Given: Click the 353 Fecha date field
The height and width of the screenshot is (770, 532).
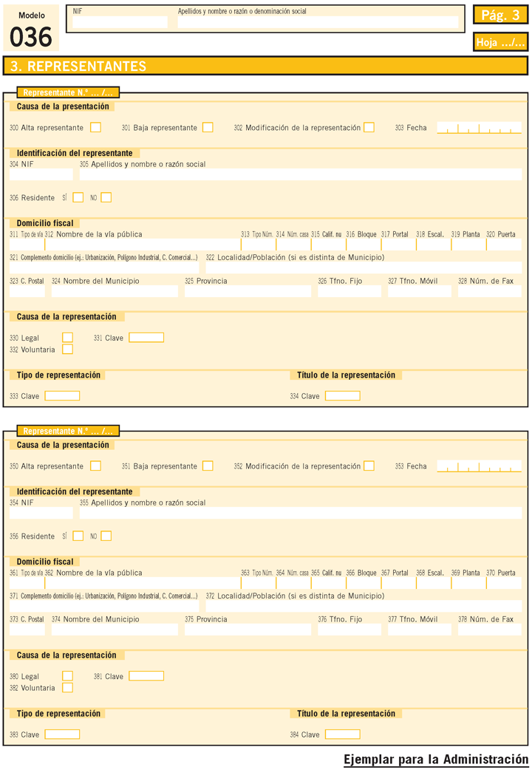Looking at the screenshot, I should pos(479,466).
